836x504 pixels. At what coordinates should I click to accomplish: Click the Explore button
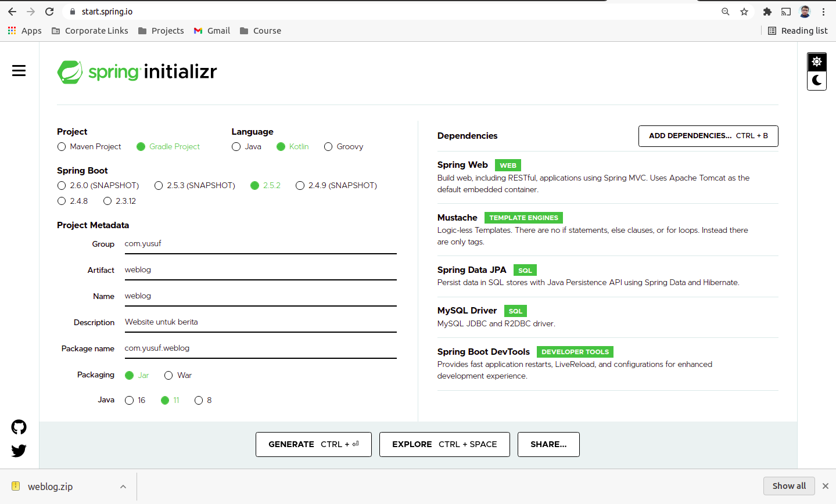point(444,444)
